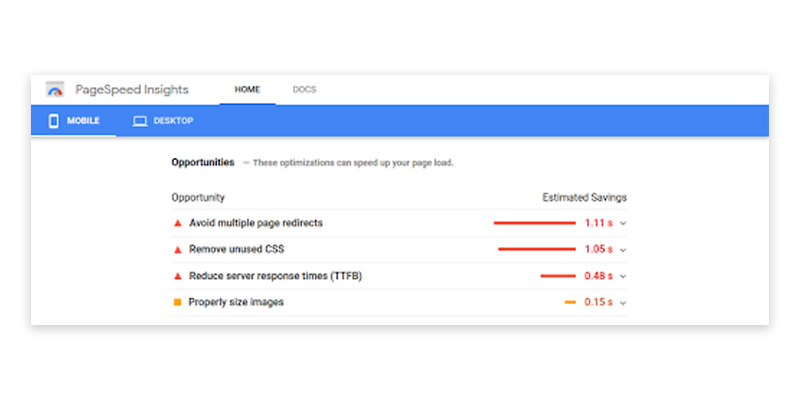Open the Avoid multiple page redirects opportunity
800x400 pixels.
[255, 223]
